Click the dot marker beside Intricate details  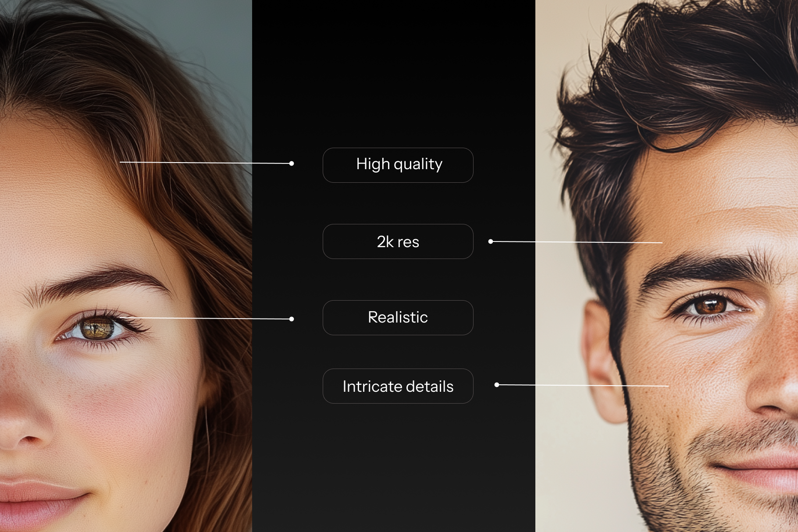coord(497,385)
